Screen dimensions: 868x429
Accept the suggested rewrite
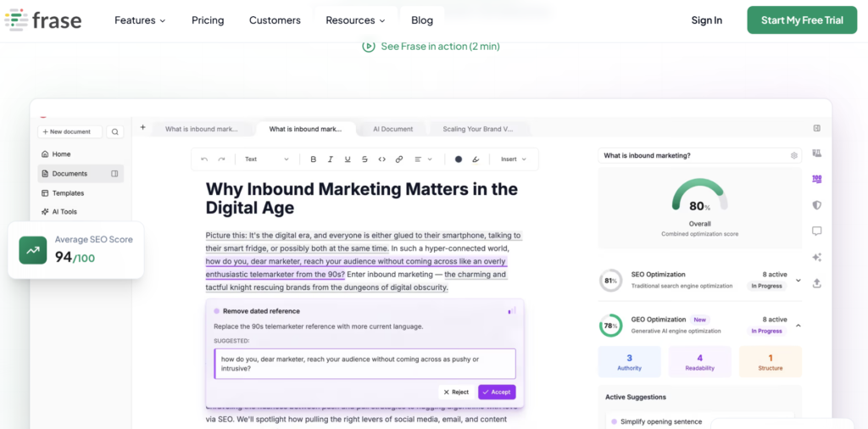point(497,392)
